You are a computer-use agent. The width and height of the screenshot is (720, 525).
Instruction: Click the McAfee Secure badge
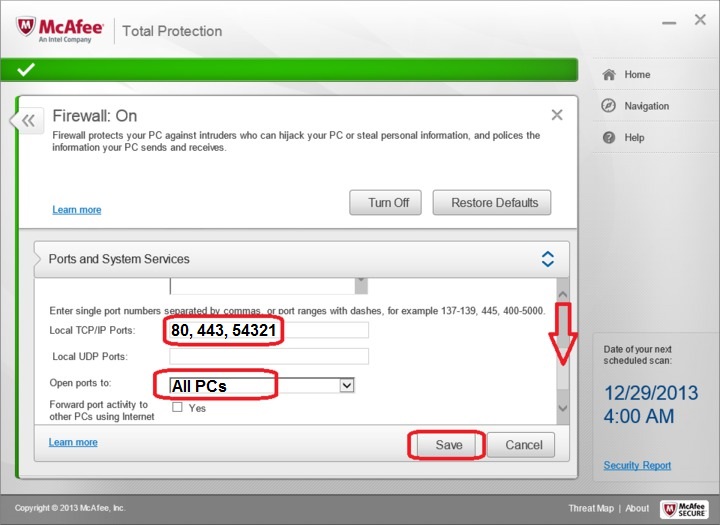pos(684,508)
